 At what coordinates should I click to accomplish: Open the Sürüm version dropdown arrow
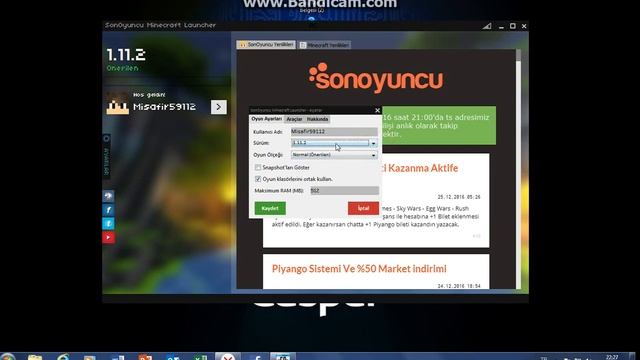click(373, 143)
